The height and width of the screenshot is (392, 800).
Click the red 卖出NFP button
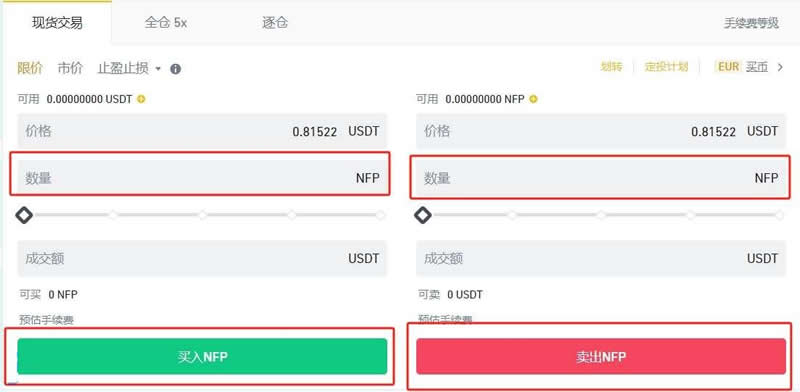tap(601, 356)
